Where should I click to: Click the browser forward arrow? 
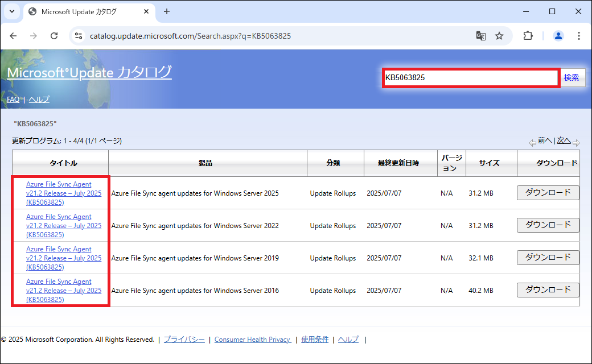(34, 36)
